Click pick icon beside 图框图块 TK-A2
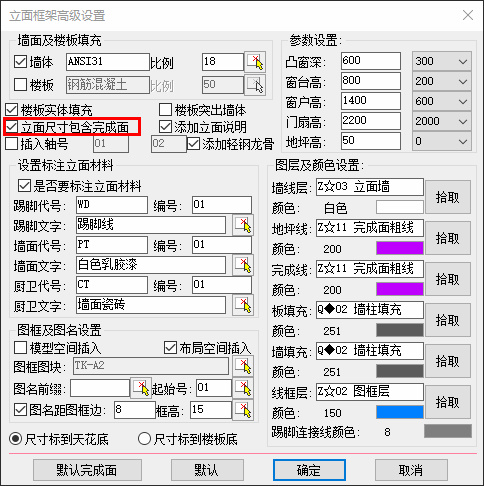Viewport: 484px width, 486px height. (x=243, y=366)
